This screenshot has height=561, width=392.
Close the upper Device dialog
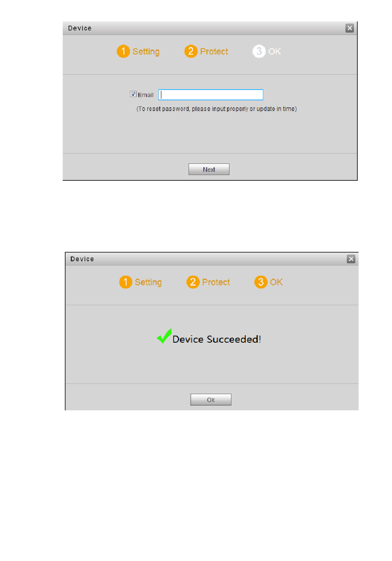click(349, 28)
